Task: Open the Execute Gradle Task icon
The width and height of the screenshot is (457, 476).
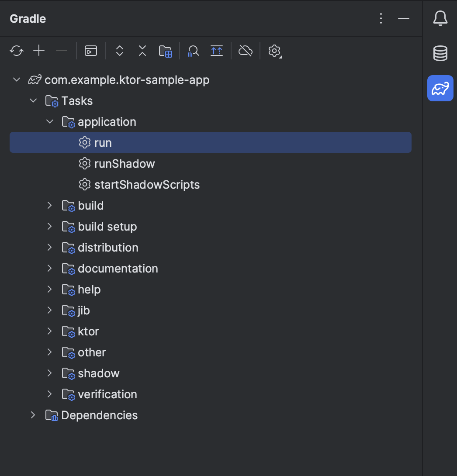Action: tap(91, 51)
